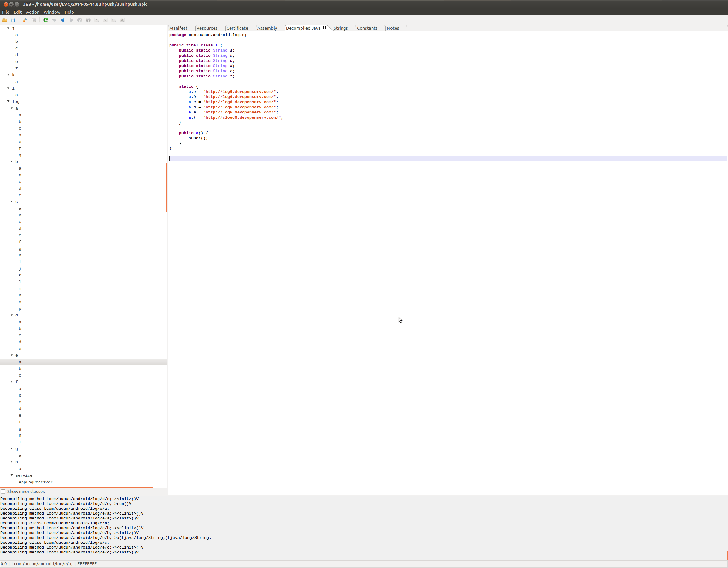Collapse the k package tree node
The width and height of the screenshot is (728, 568).
pyautogui.click(x=9, y=75)
